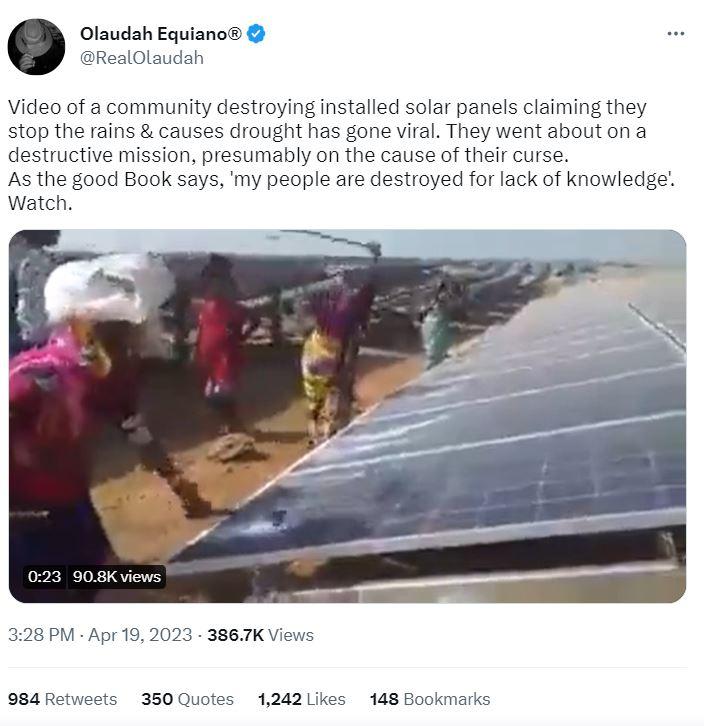Click the tweet text about solar panels
This screenshot has width=704, height=726.
(x=341, y=155)
